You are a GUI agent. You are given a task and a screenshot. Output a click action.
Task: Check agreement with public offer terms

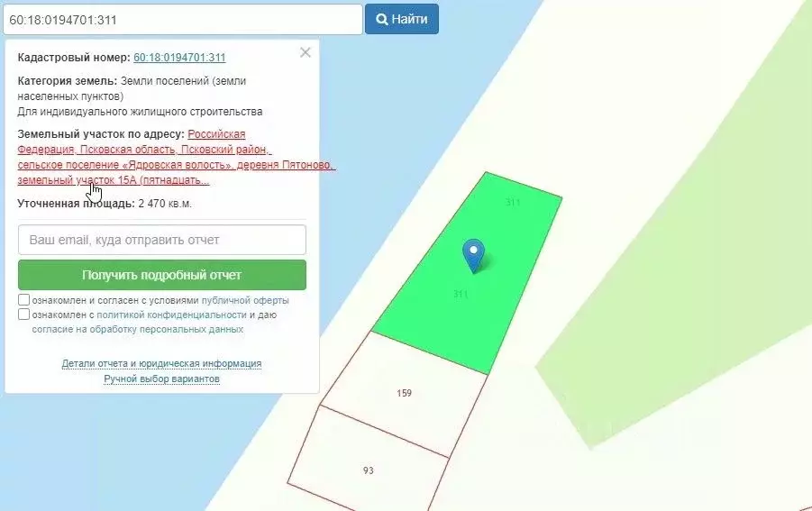[23, 300]
